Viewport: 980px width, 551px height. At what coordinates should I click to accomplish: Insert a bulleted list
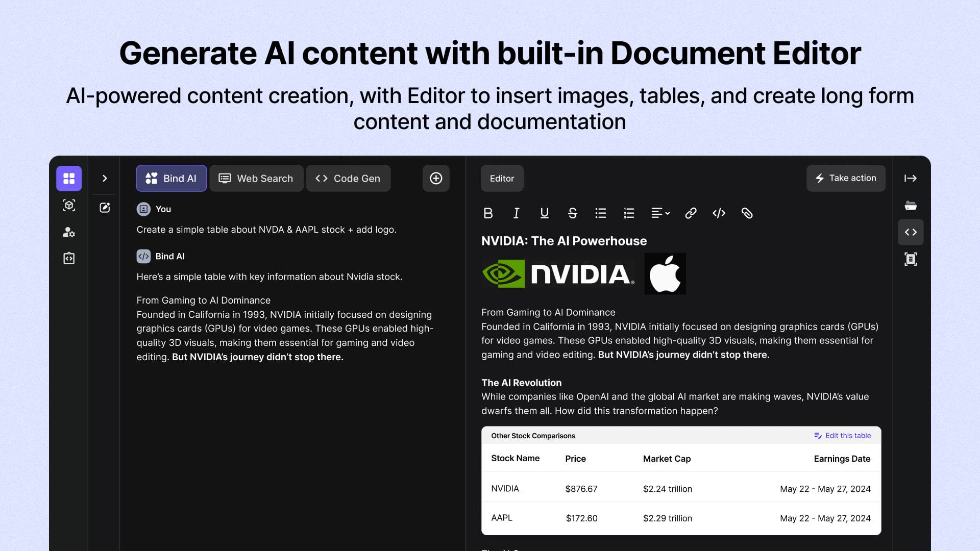pos(600,213)
